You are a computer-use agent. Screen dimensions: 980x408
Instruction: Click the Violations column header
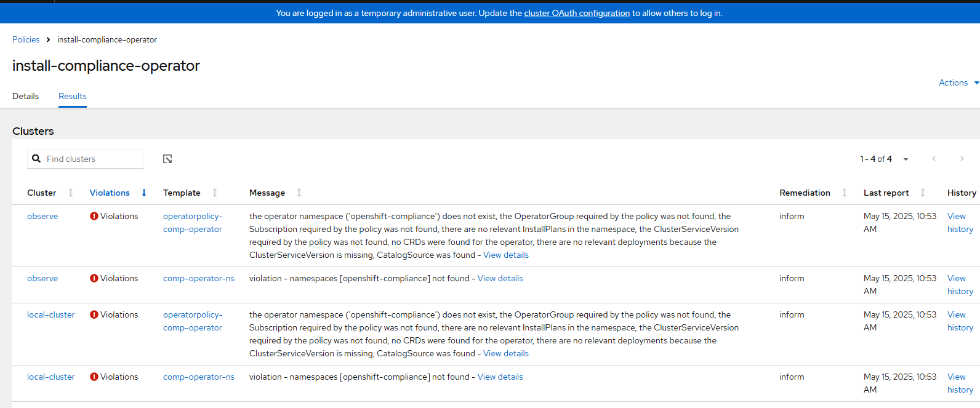click(x=110, y=193)
